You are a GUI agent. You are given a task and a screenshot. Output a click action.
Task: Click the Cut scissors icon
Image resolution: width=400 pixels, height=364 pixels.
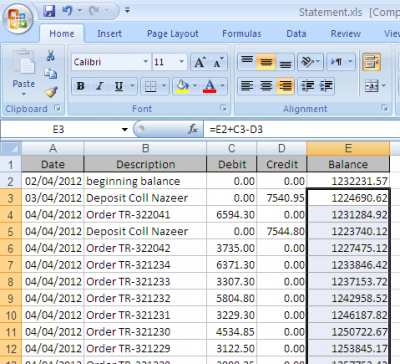point(51,55)
